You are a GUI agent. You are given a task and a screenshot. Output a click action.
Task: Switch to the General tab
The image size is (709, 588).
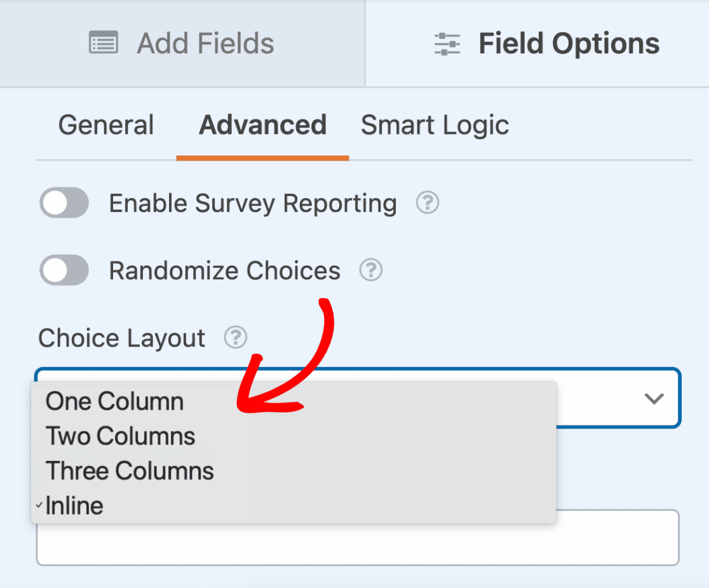click(106, 124)
